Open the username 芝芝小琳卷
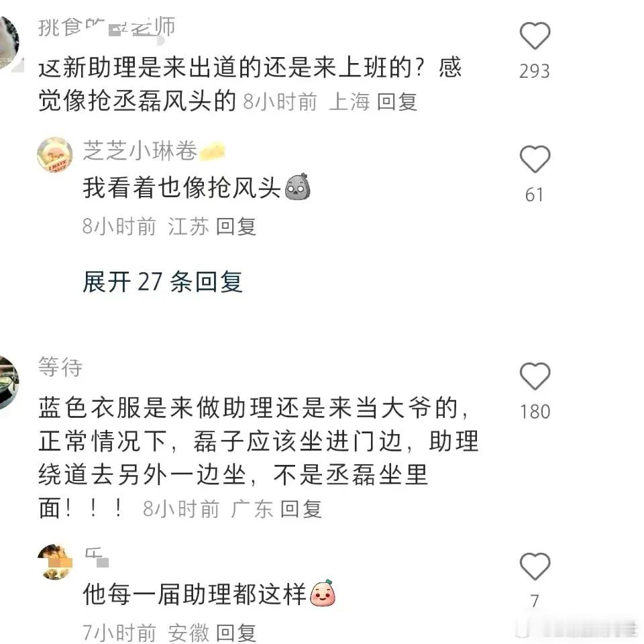The image size is (644, 644). [x=140, y=150]
